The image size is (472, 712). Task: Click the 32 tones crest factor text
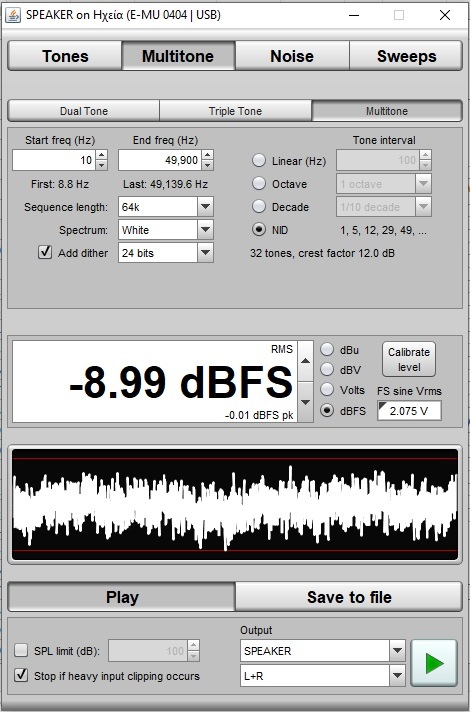[x=322, y=253]
